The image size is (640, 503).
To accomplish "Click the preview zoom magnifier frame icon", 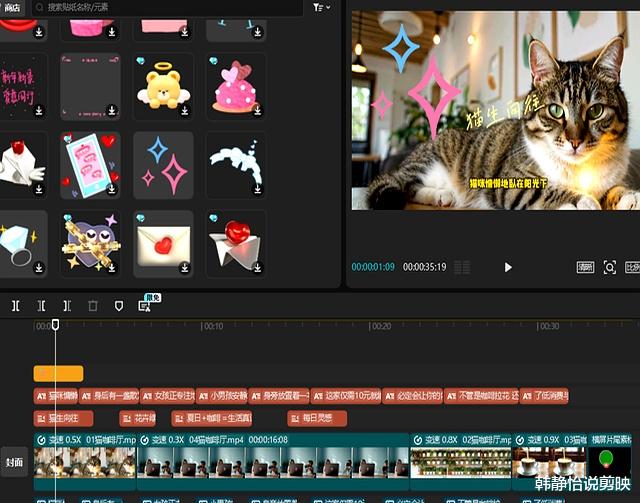I will [x=609, y=267].
